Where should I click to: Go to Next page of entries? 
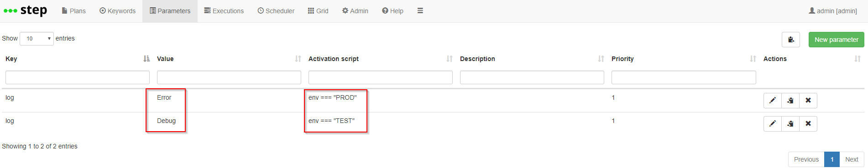[x=852, y=159]
